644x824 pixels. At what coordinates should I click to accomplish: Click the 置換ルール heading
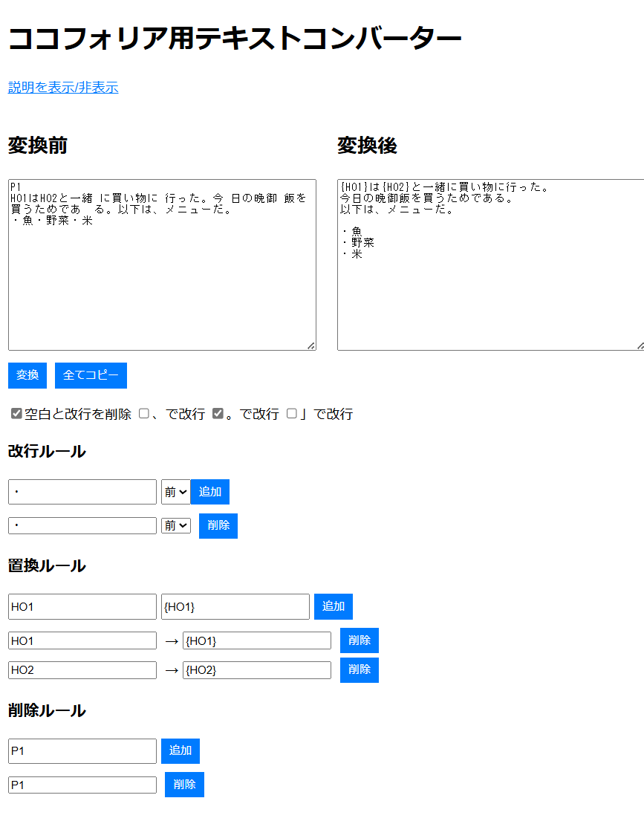tap(47, 566)
